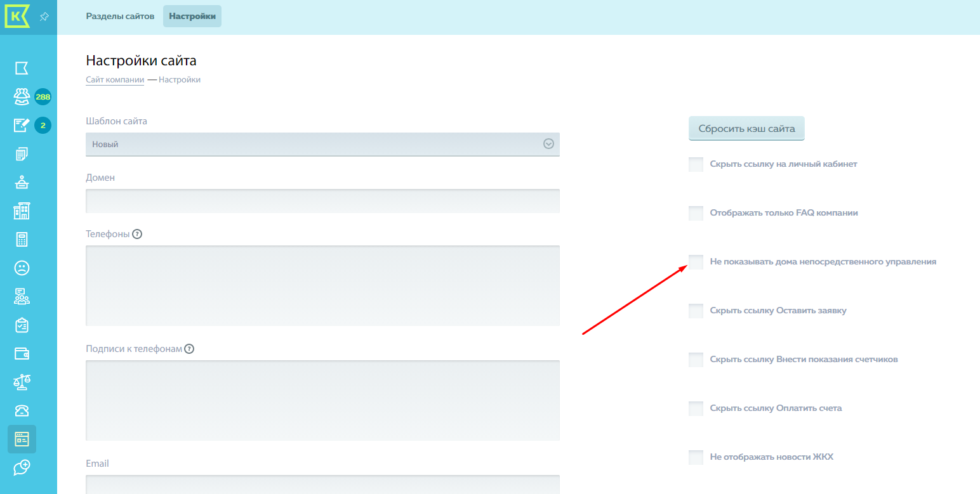The width and height of the screenshot is (980, 494).
Task: Check Не отображать новости ЖКХ
Action: click(696, 457)
